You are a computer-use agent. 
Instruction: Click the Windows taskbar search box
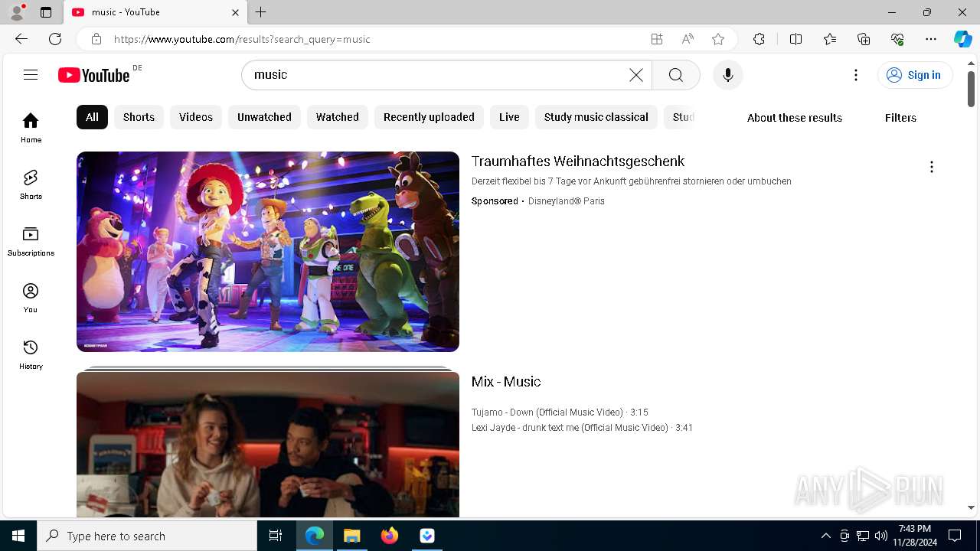coord(147,536)
